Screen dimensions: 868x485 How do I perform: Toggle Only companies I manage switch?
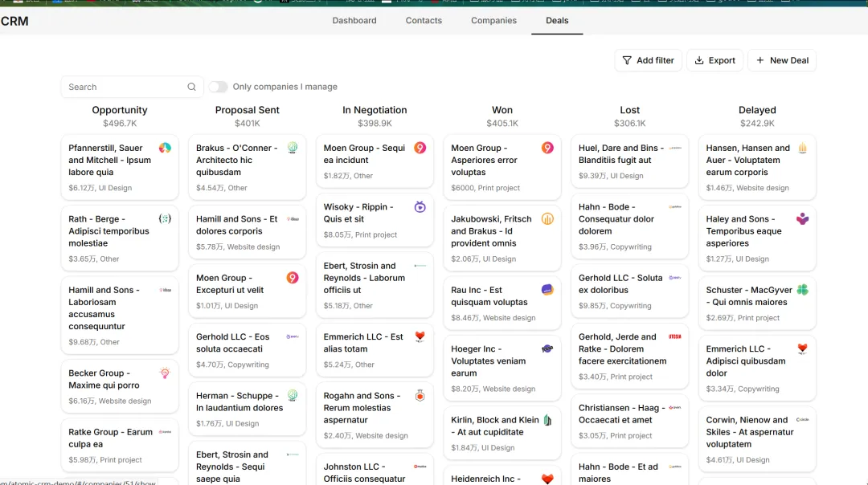(x=218, y=87)
